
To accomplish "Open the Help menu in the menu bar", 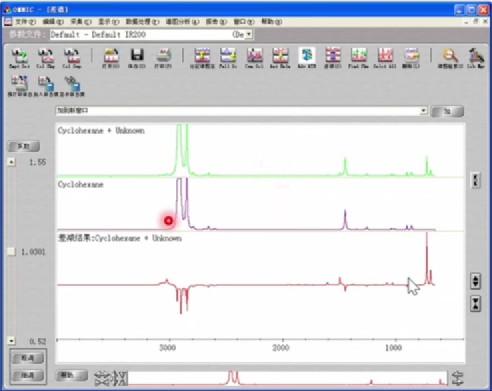I will (x=271, y=22).
